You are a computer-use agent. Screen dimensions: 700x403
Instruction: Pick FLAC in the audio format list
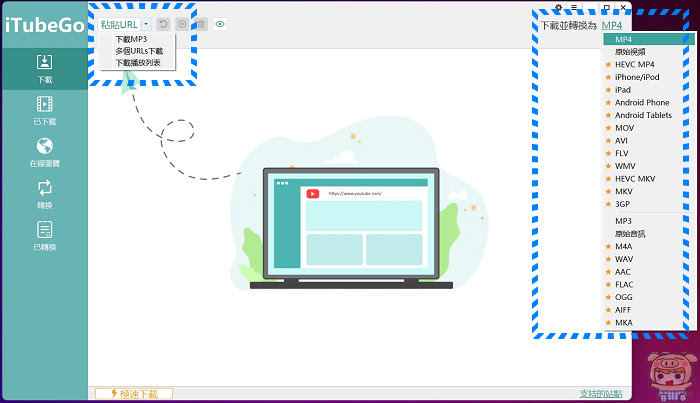pyautogui.click(x=624, y=284)
